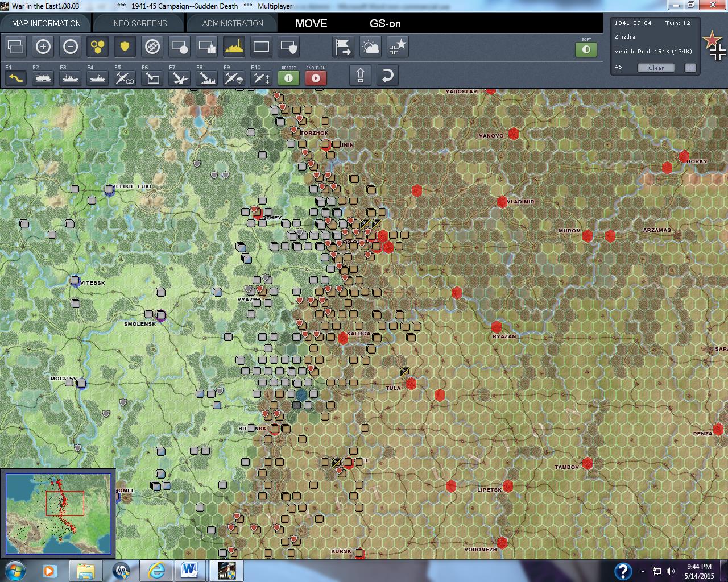This screenshot has height=582, width=728.
Task: Toggle the plain rectangle overlay button
Action: [262, 47]
